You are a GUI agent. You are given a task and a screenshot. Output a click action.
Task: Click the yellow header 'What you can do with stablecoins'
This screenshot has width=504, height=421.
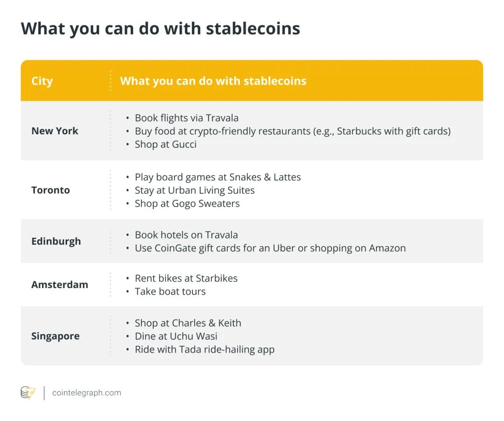[213, 81]
